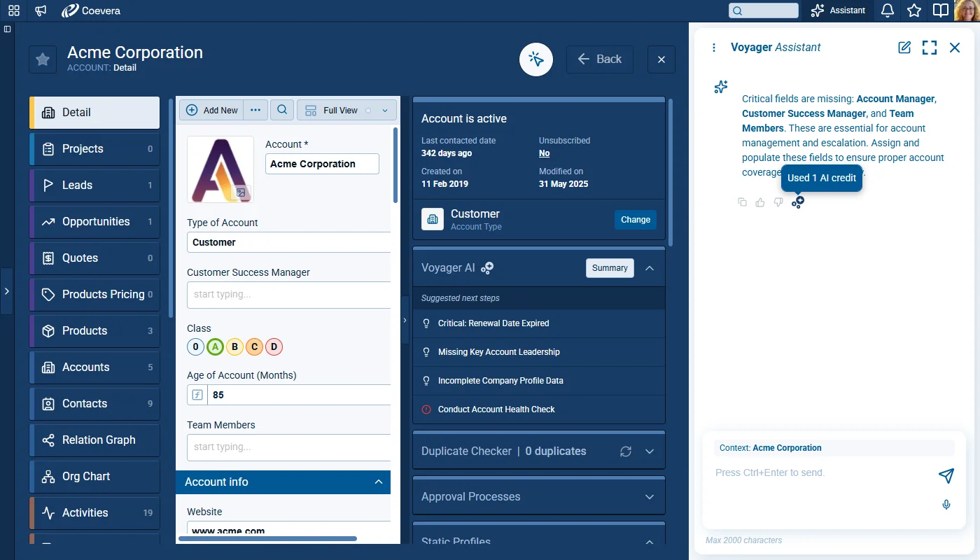Open Voyager Assistant options menu
Image resolution: width=980 pixels, height=560 pixels.
pos(714,48)
